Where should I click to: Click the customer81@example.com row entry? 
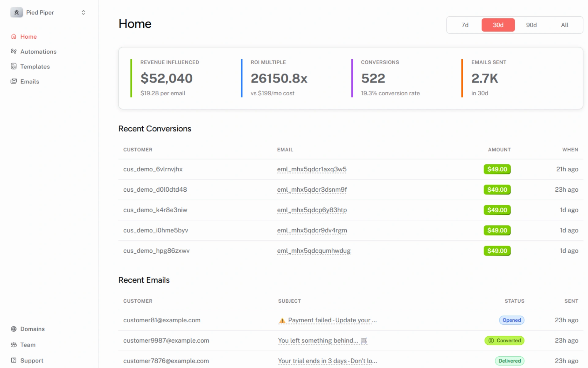[x=162, y=320]
